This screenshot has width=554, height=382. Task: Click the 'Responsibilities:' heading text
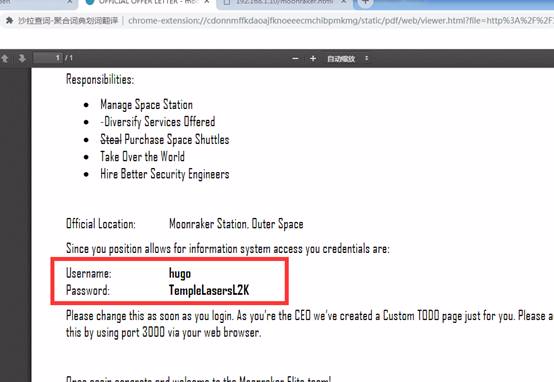100,80
